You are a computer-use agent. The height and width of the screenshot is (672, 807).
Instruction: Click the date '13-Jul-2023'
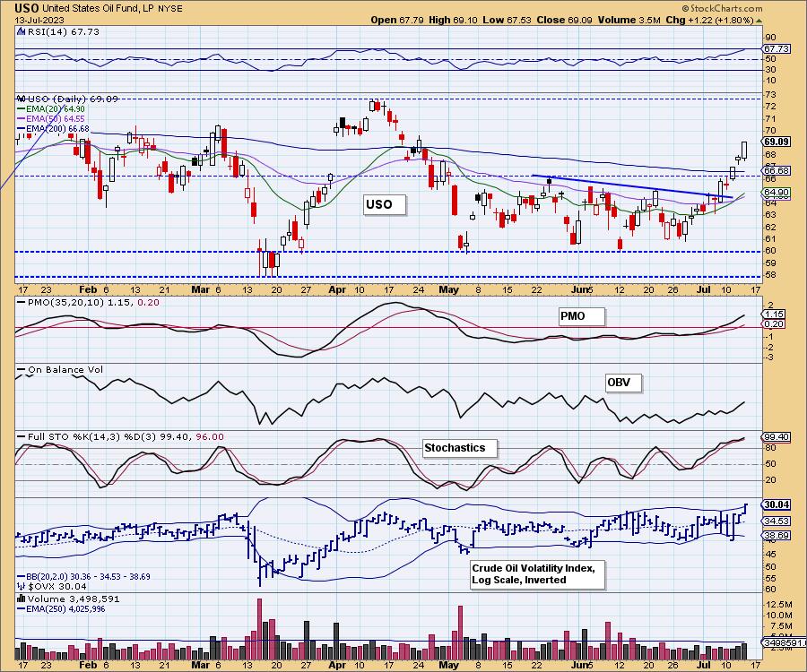(39, 20)
